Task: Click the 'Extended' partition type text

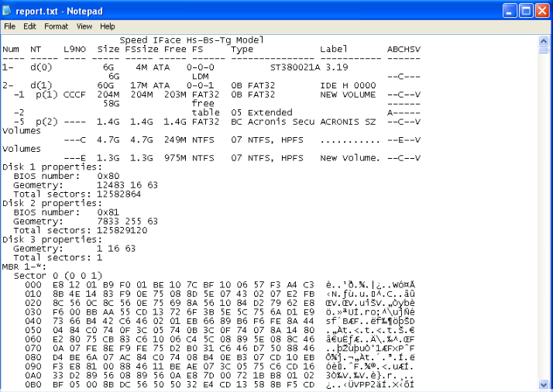Action: click(x=268, y=112)
